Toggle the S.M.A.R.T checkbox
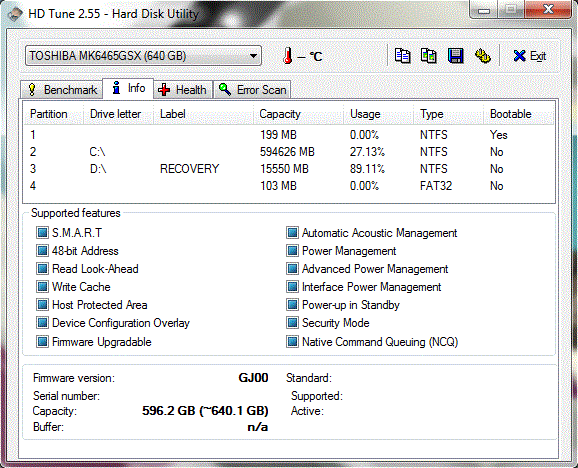This screenshot has width=578, height=468. (42, 233)
